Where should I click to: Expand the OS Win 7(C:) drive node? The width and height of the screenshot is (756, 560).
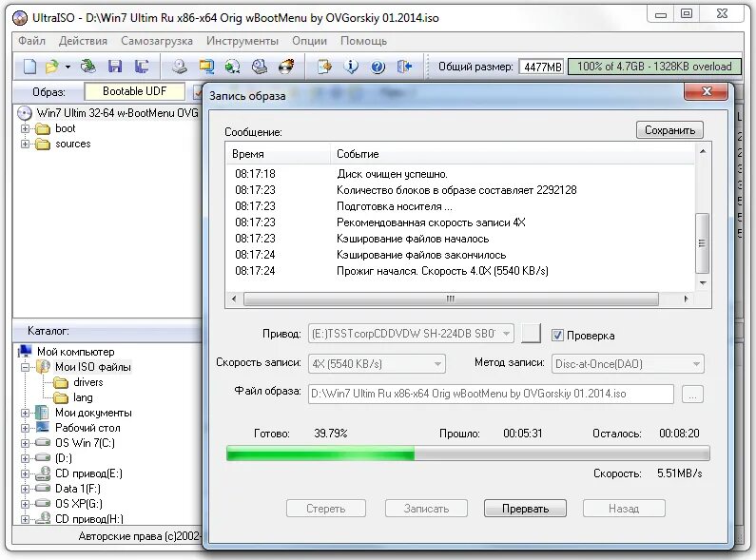pyautogui.click(x=25, y=443)
